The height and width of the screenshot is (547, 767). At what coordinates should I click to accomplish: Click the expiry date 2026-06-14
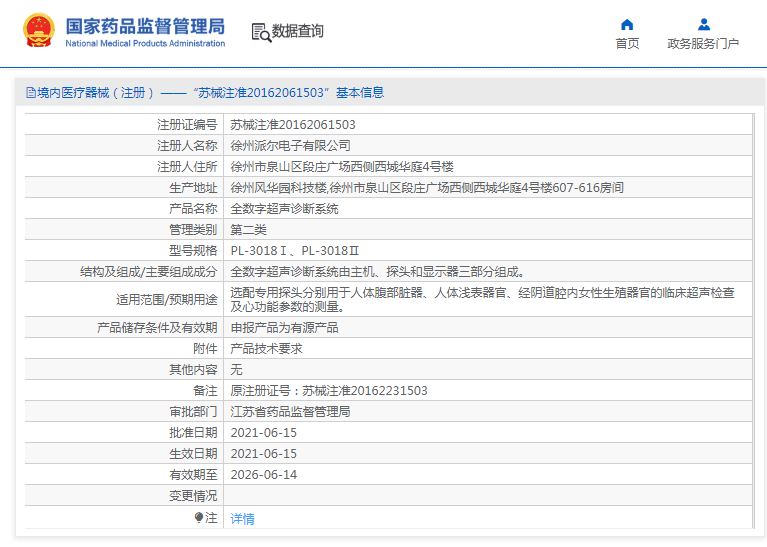(x=264, y=475)
